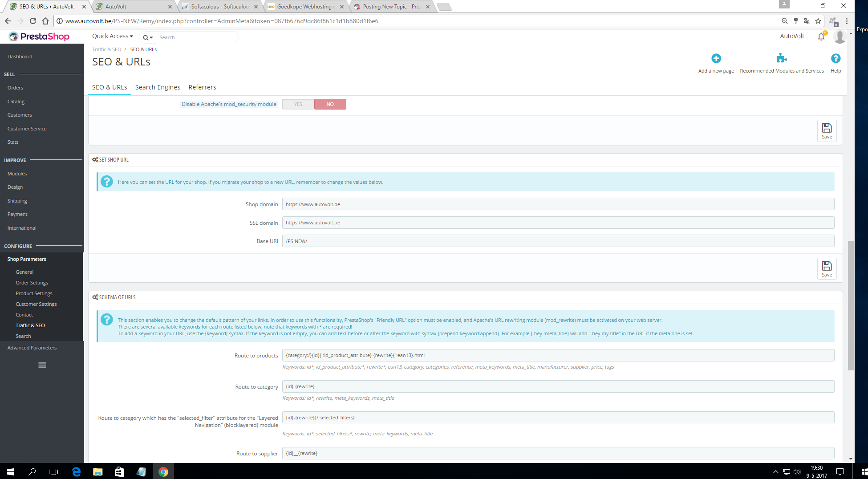This screenshot has width=868, height=479.
Task: Open Modules in sidebar
Action: pos(17,174)
